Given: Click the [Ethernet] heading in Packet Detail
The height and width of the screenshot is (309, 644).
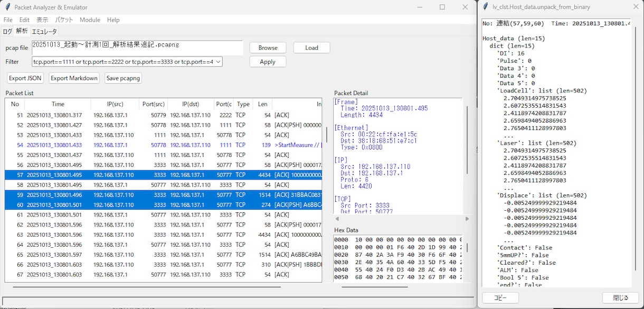Looking at the screenshot, I should pos(351,128).
